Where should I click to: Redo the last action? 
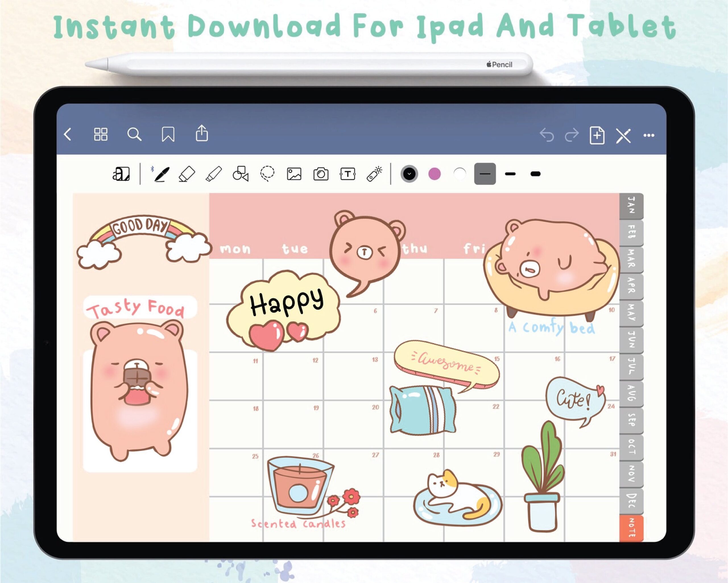click(572, 135)
